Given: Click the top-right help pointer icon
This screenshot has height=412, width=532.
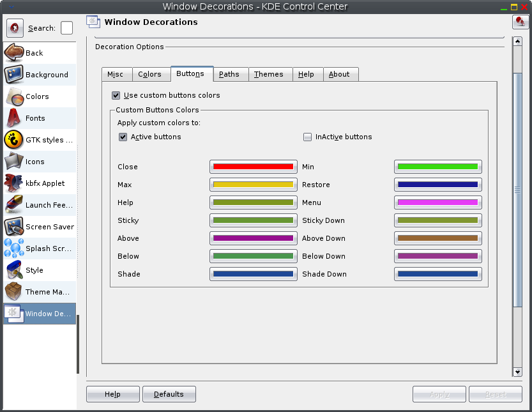Looking at the screenshot, I should click(520, 22).
